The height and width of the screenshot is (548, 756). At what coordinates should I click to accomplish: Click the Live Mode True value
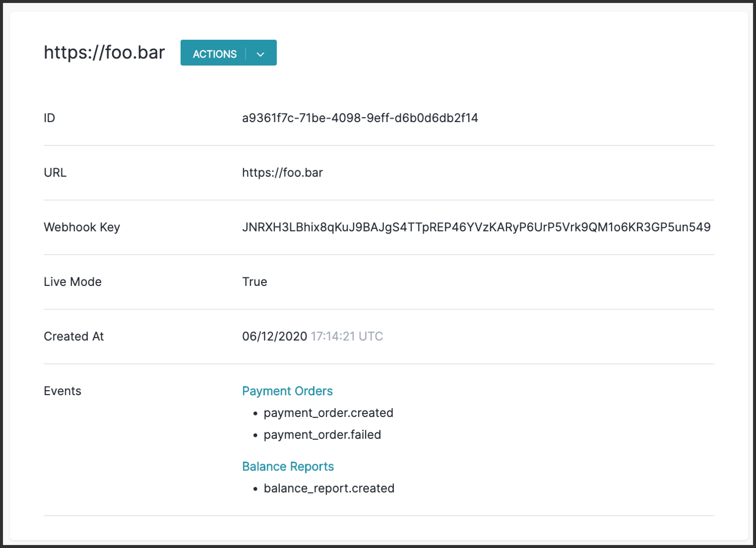pos(254,282)
